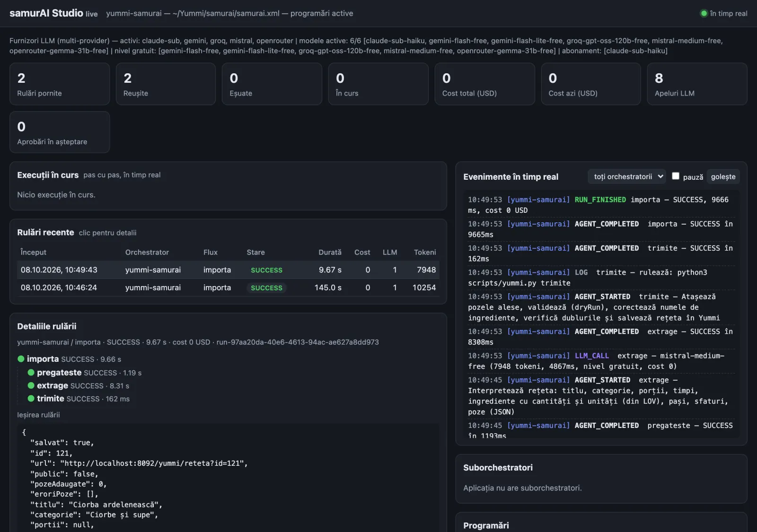Click SUCCESS badge of 145.0 s run

click(266, 288)
